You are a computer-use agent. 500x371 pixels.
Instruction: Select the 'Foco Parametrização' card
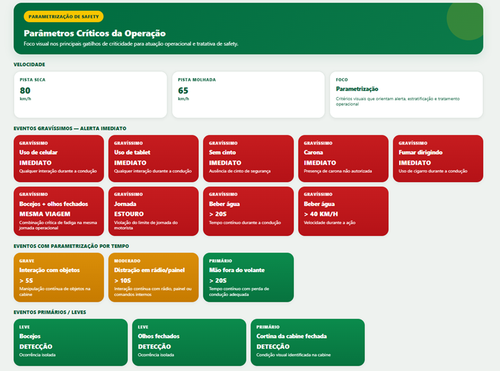click(x=406, y=95)
